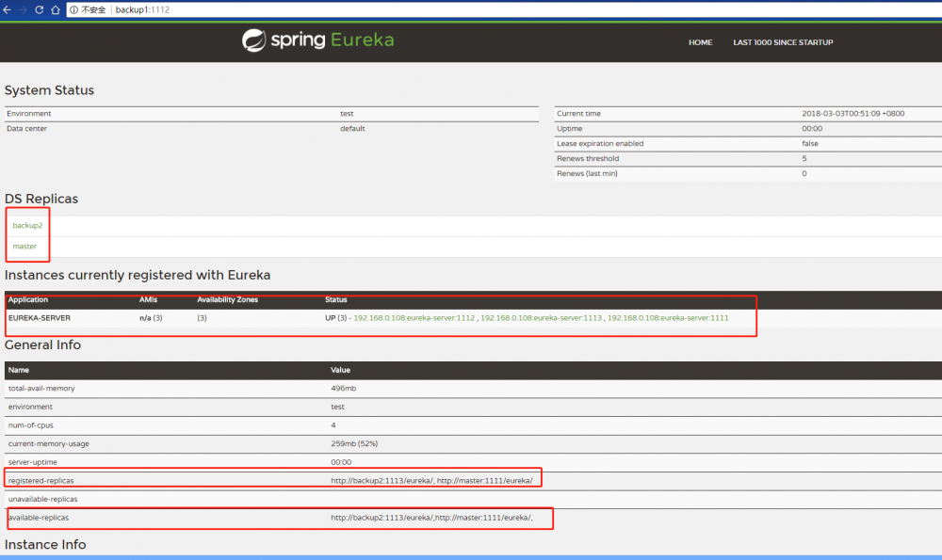The width and height of the screenshot is (942, 560).
Task: Go back using the browser back arrow
Action: click(8, 9)
